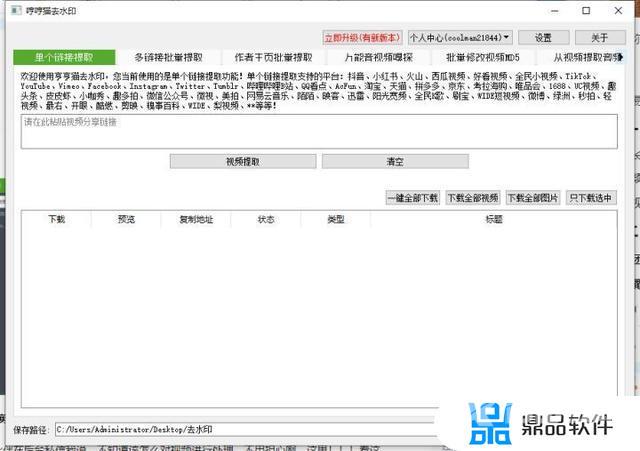Maximize the 哼哼猫去水印 window
Screen dimensions: 640x451
586,11
